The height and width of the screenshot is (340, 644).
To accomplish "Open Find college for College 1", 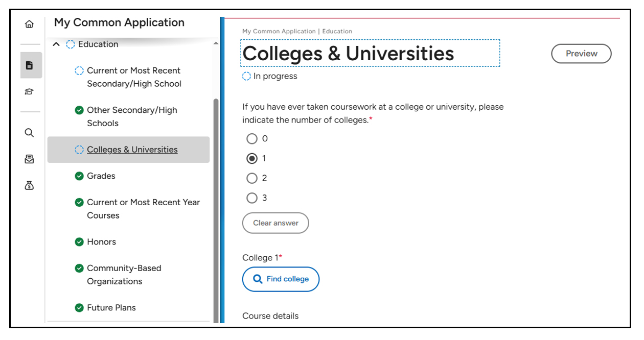I will pos(281,279).
